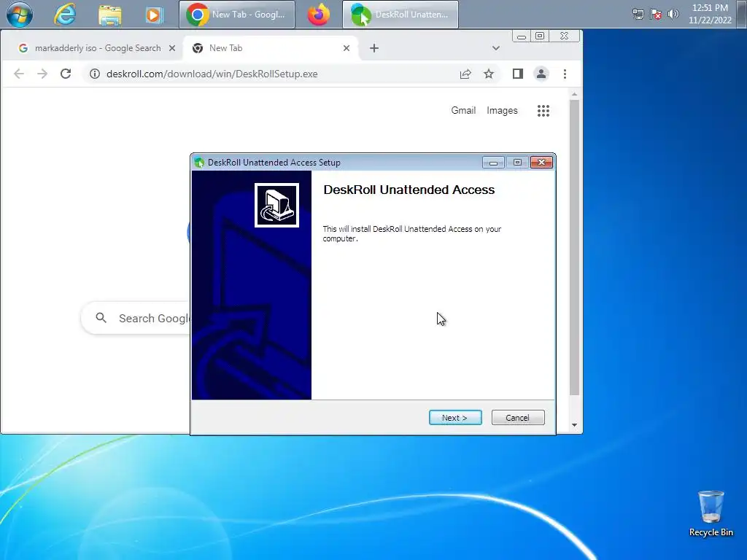Launch Firefox from the taskbar
The height and width of the screenshot is (560, 747).
pyautogui.click(x=319, y=15)
